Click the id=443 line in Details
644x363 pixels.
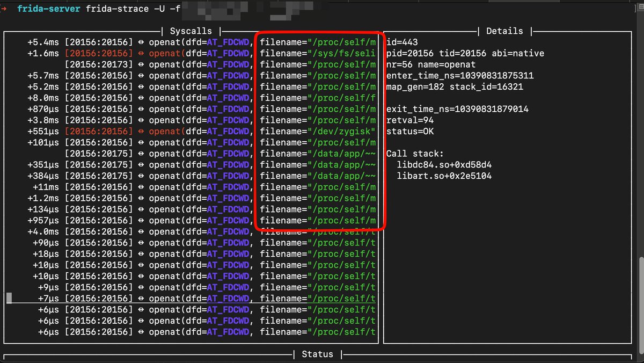402,42
